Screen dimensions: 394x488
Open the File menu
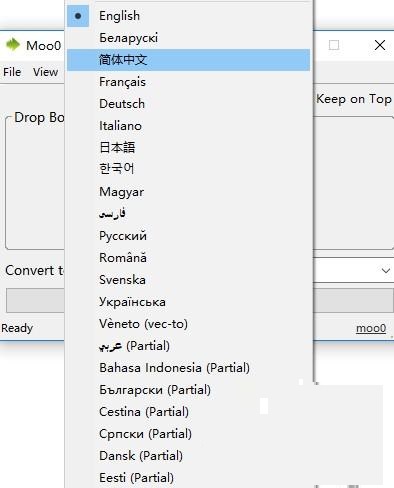(x=12, y=72)
